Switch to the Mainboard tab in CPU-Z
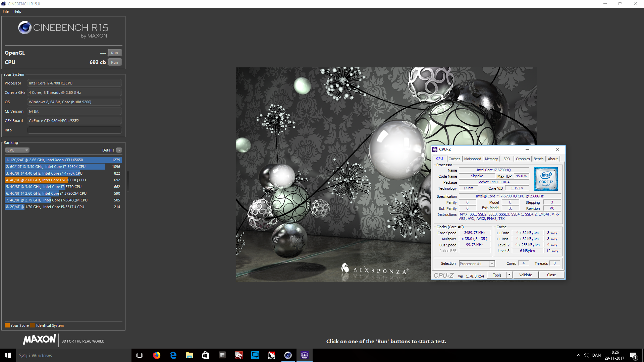 [x=472, y=159]
